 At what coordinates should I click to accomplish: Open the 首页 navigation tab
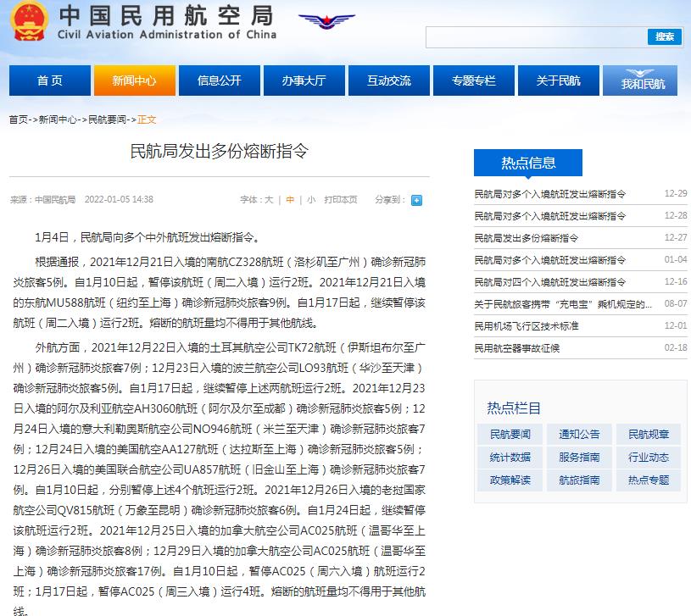point(50,80)
